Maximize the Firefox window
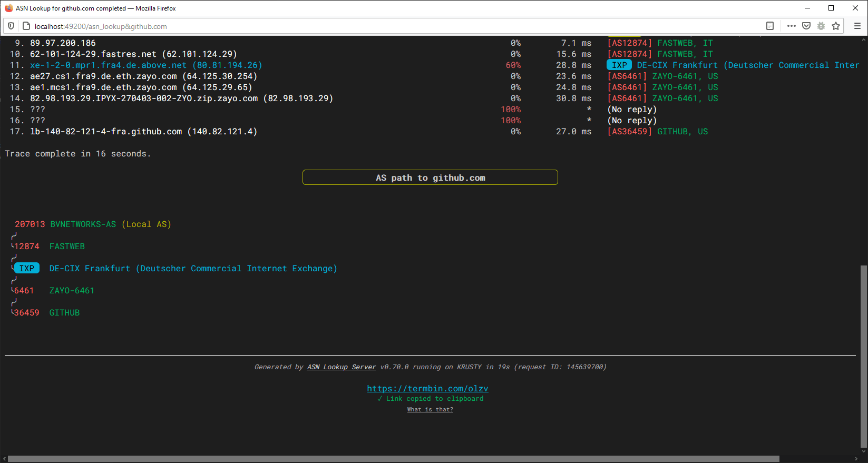 coord(831,8)
